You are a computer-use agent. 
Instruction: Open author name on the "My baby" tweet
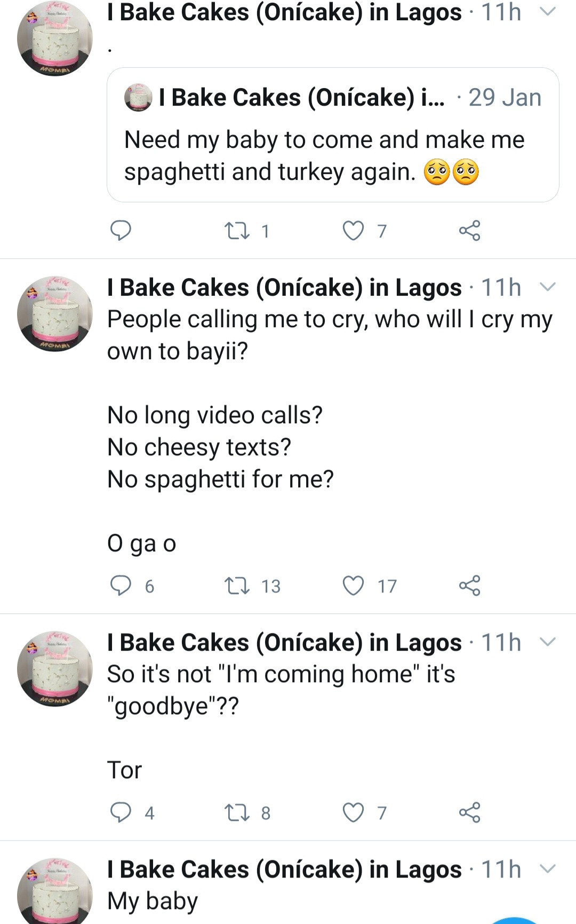(284, 869)
